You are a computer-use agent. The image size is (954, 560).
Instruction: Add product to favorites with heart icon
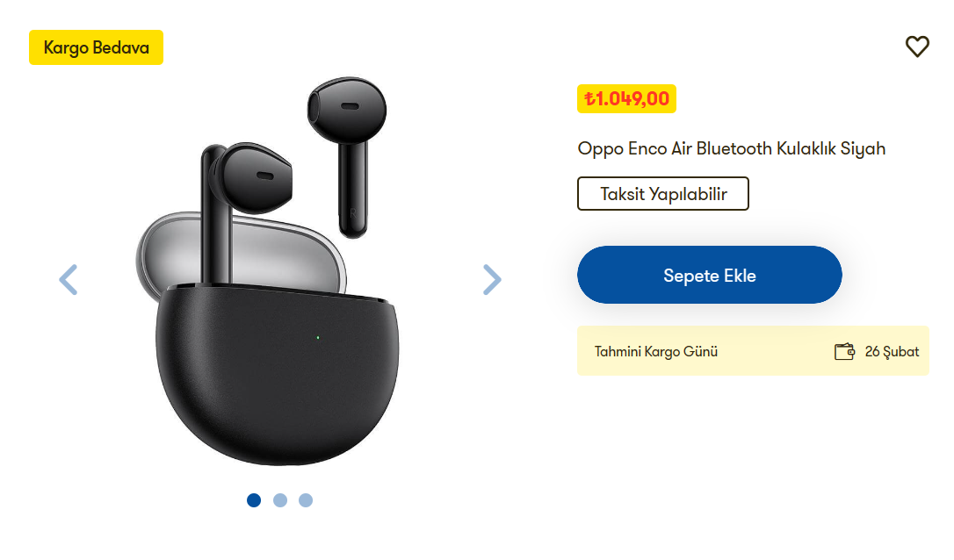tap(917, 47)
